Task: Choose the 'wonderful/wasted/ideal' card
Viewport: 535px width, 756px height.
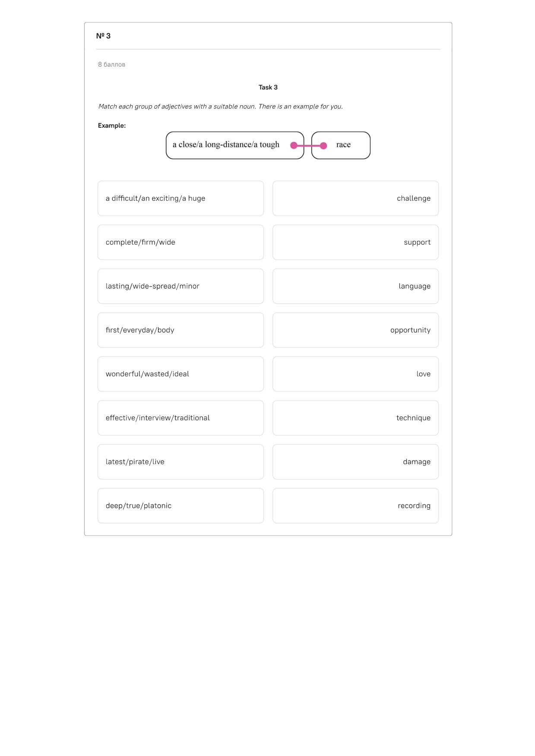Action: click(180, 374)
